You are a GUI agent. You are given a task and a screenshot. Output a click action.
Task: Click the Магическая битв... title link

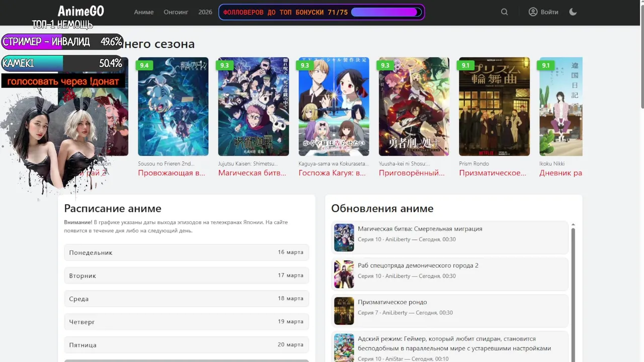point(252,173)
